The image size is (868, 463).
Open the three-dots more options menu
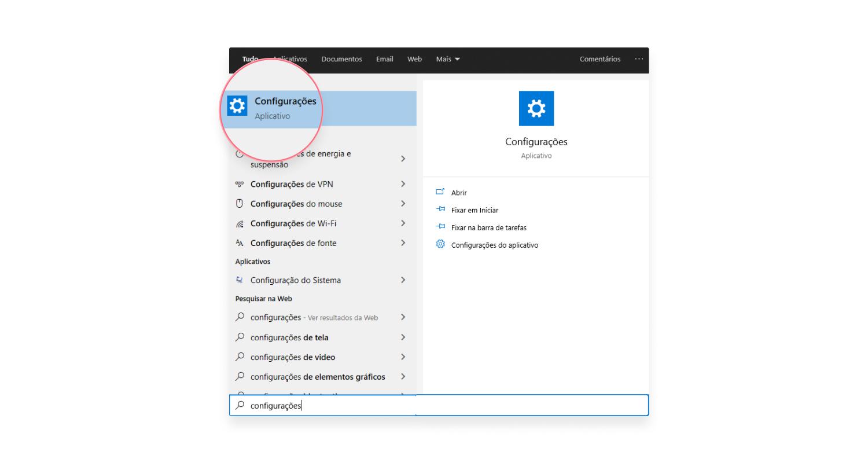[639, 59]
